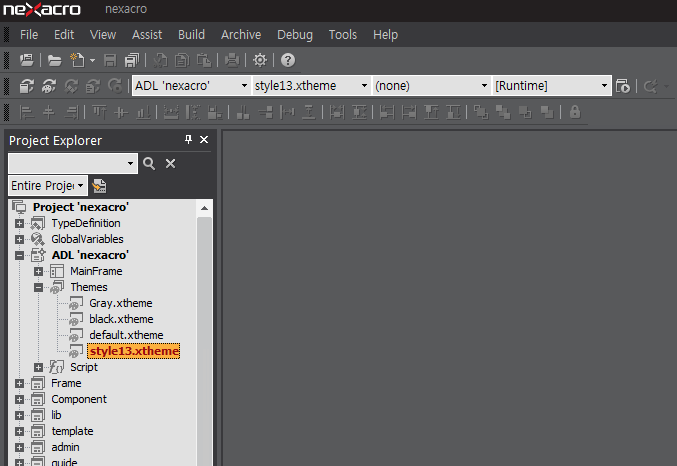Click the open folder toolbar icon
Image resolution: width=677 pixels, height=466 pixels.
[54, 60]
